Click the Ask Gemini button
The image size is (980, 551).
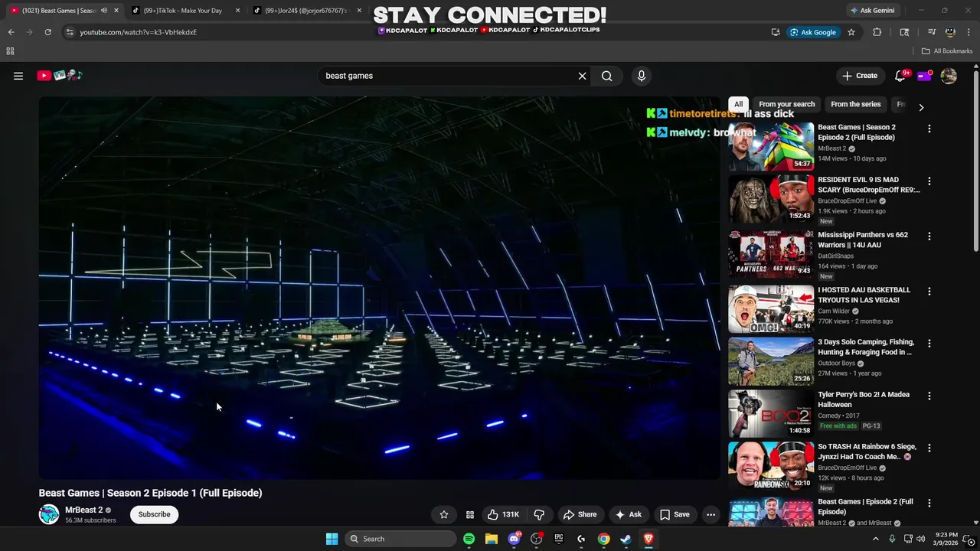[872, 11]
